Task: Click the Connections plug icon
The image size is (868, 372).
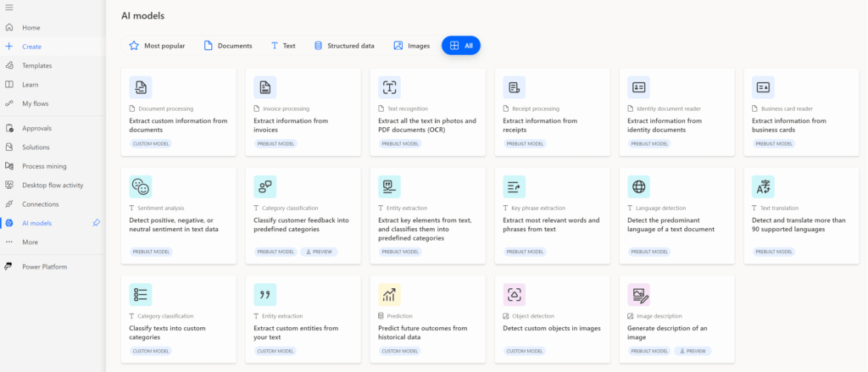Action: 8,204
